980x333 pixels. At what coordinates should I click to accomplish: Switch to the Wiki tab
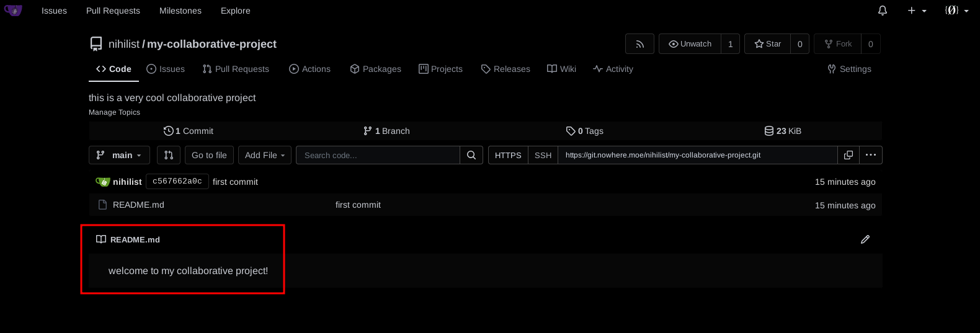tap(561, 69)
